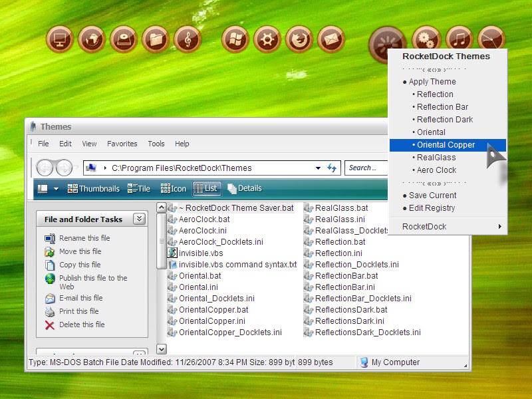Select RealGlass.bat file
532x399 pixels.
point(336,208)
